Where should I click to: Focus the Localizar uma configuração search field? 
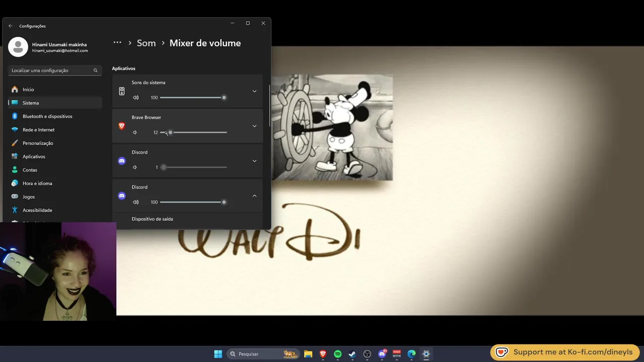click(55, 70)
